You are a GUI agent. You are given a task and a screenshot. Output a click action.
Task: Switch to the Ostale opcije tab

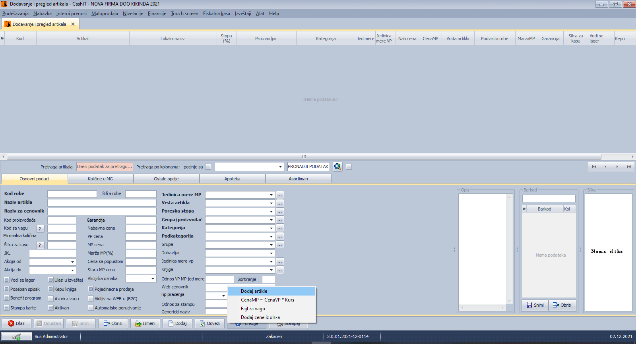167,179
